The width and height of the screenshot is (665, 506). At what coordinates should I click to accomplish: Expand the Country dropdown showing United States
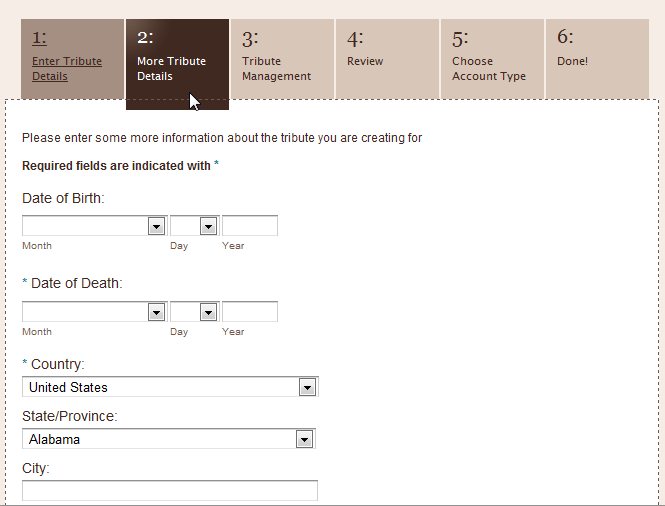click(170, 387)
